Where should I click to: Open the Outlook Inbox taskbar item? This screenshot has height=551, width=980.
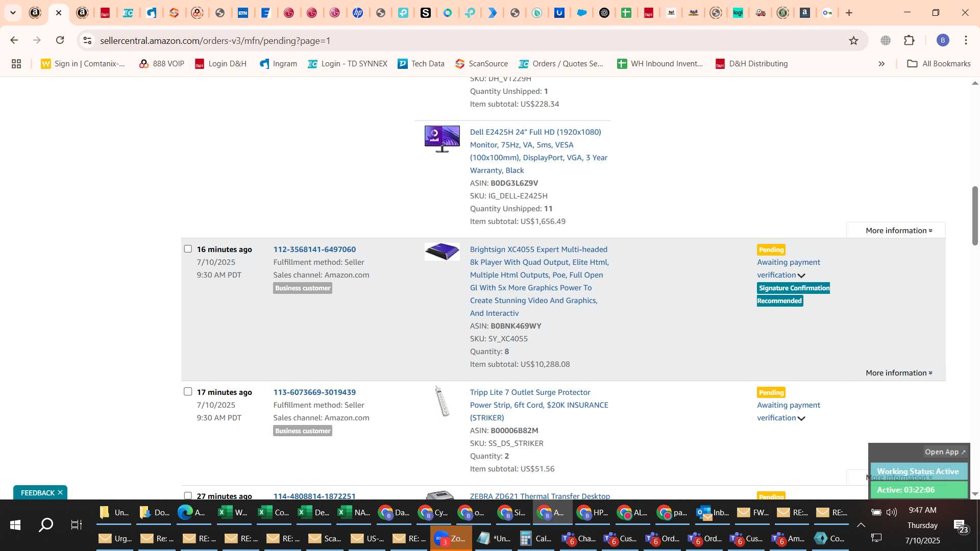713,513
